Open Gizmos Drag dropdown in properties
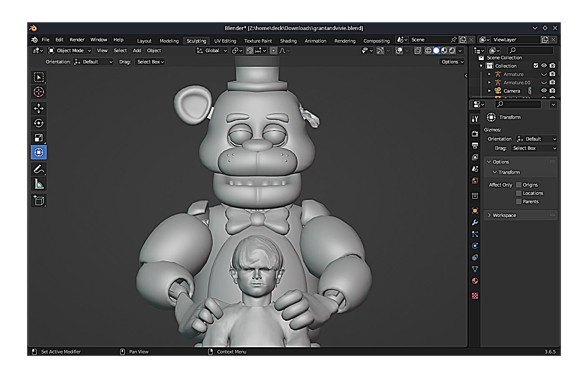This screenshot has height=388, width=588. coord(534,148)
